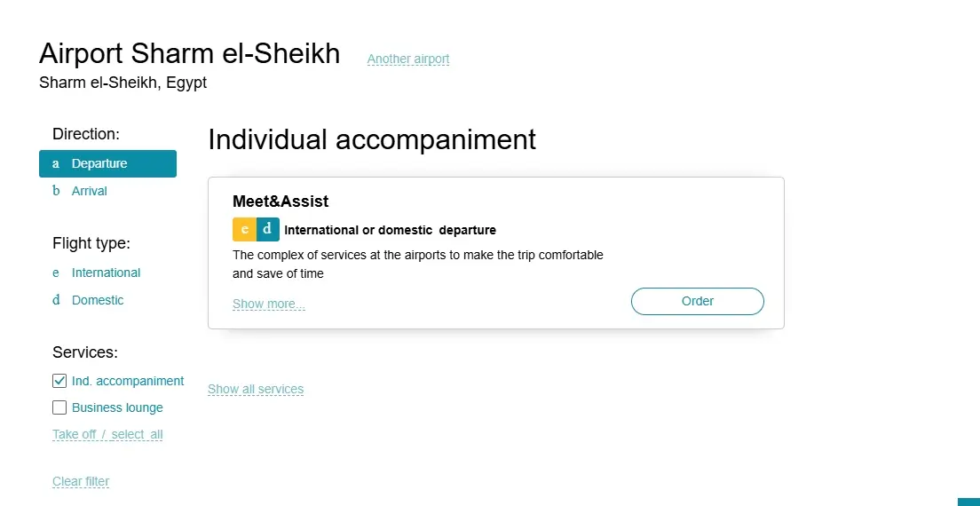Uncheck the Ind. accompaniment checkbox
Image resolution: width=980 pixels, height=506 pixels.
point(59,381)
